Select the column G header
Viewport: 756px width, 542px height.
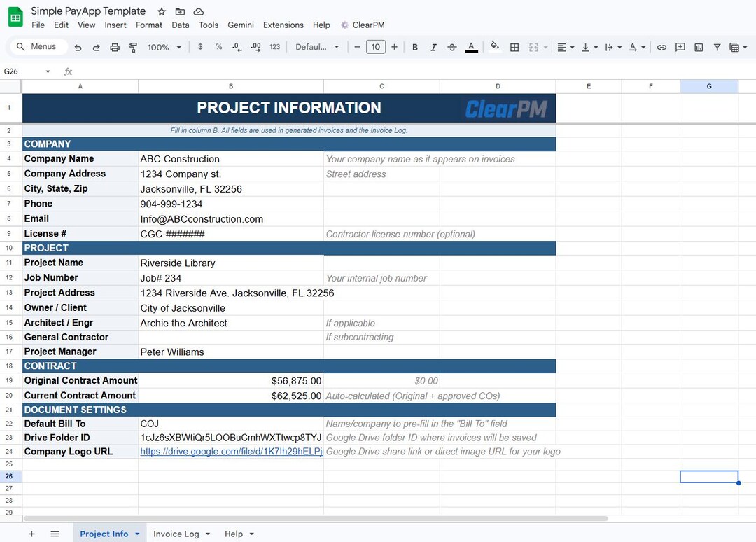(x=708, y=86)
